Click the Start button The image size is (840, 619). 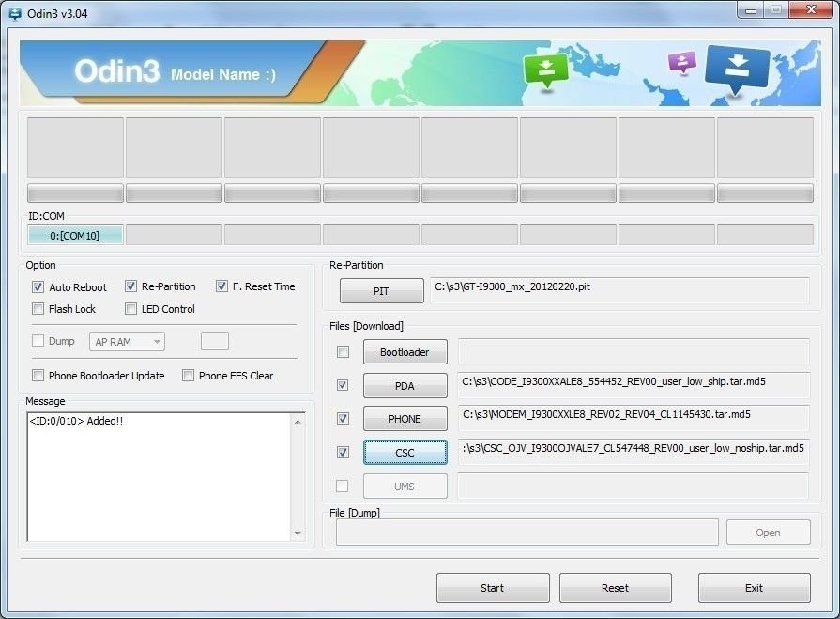pyautogui.click(x=493, y=588)
